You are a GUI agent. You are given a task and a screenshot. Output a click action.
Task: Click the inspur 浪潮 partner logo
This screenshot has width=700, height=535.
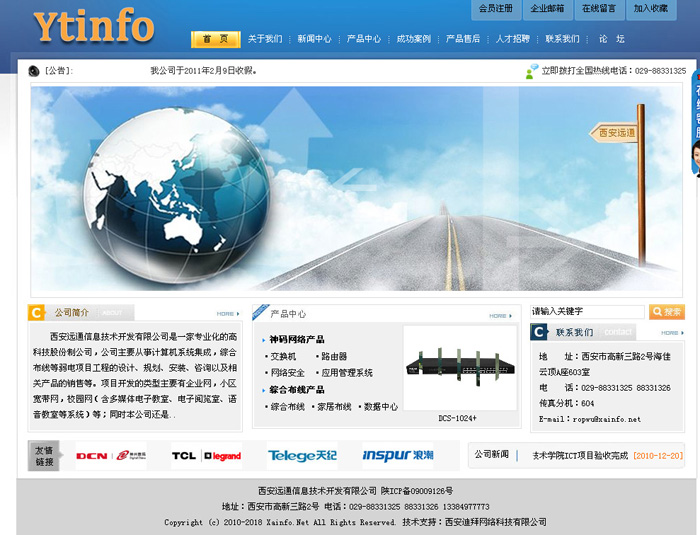pyautogui.click(x=397, y=456)
